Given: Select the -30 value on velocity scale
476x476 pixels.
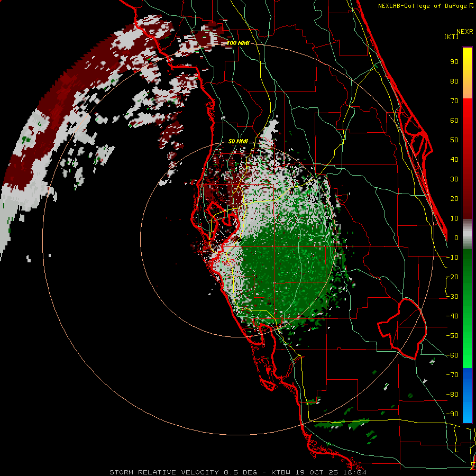Looking at the screenshot, I should coord(452,297).
